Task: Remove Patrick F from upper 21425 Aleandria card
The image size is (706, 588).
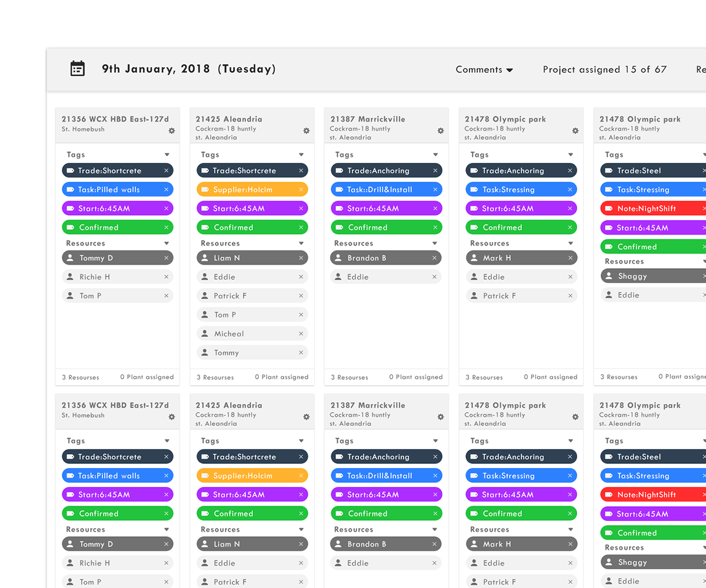Action: click(x=301, y=296)
